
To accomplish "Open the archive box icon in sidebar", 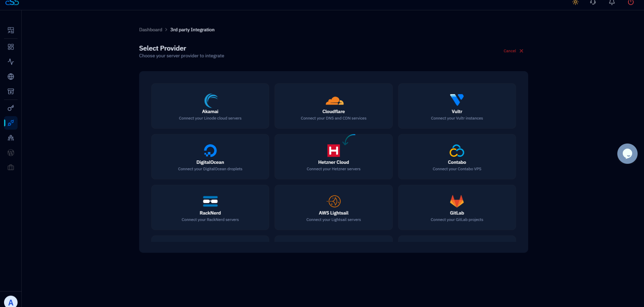I will pyautogui.click(x=11, y=91).
